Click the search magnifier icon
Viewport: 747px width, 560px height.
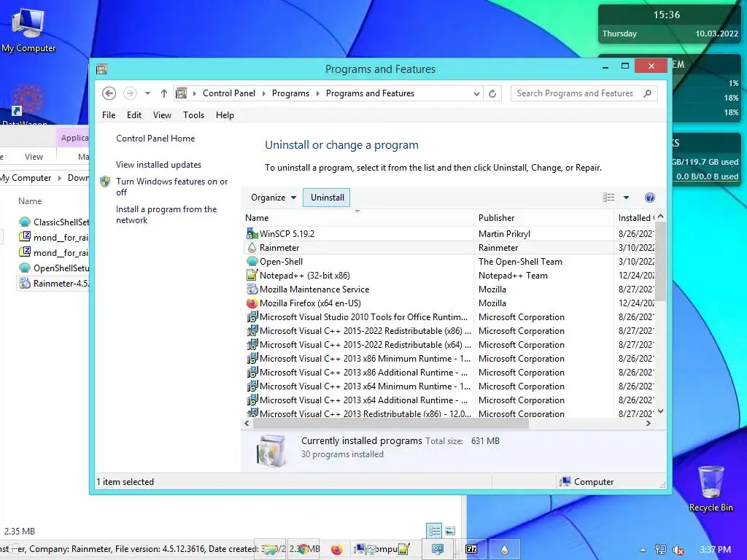click(648, 93)
